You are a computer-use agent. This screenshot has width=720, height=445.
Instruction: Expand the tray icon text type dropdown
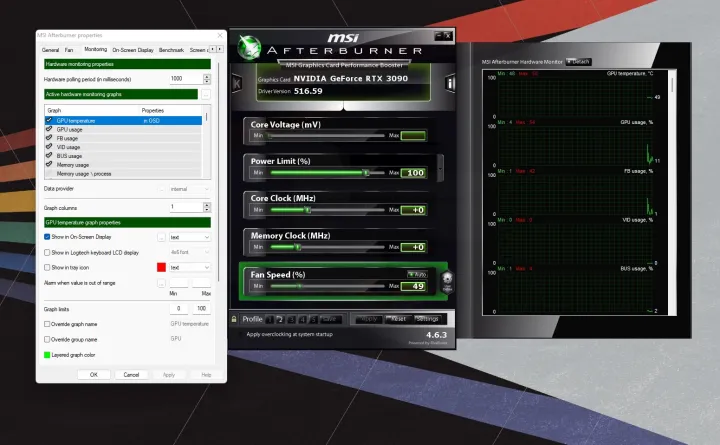pos(190,267)
